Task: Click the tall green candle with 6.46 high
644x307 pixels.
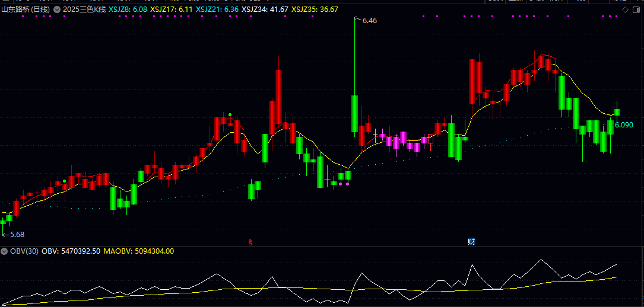Action: click(x=354, y=114)
